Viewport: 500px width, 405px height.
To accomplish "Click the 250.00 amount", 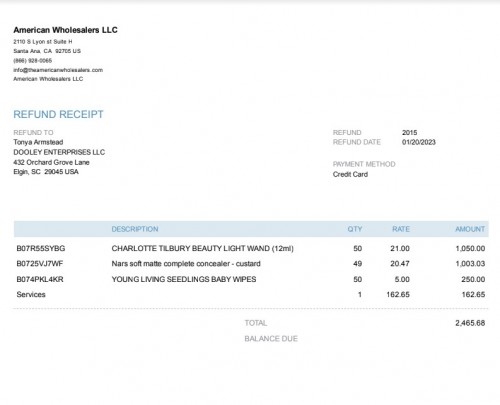I will [473, 279].
